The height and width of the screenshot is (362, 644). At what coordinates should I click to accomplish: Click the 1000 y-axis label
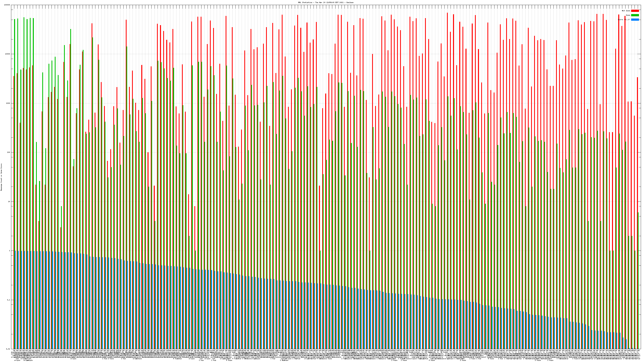point(8,103)
